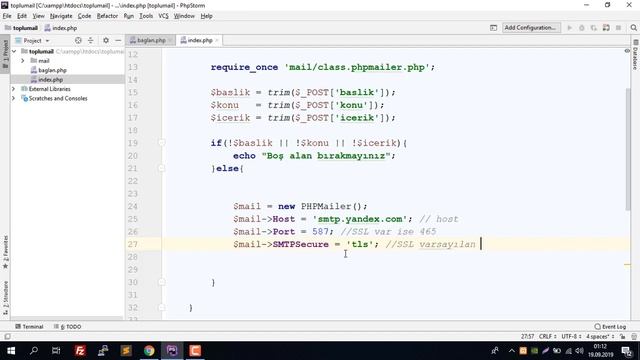
Task: Change line separator CRLF in status bar
Action: pos(547,337)
